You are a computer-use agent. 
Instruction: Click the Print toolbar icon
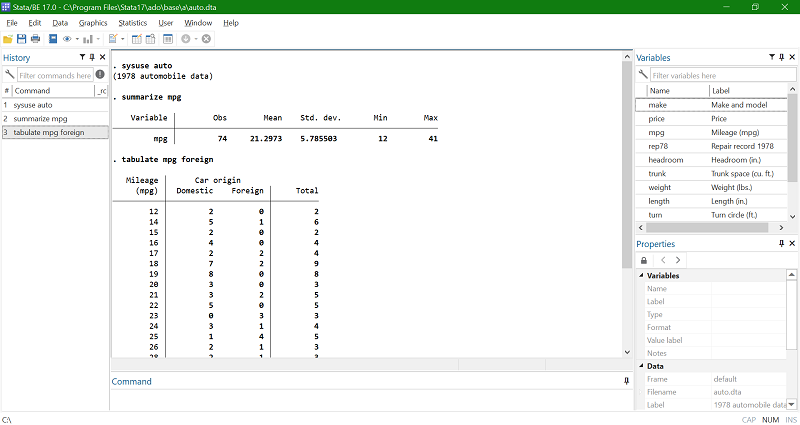tap(36, 39)
